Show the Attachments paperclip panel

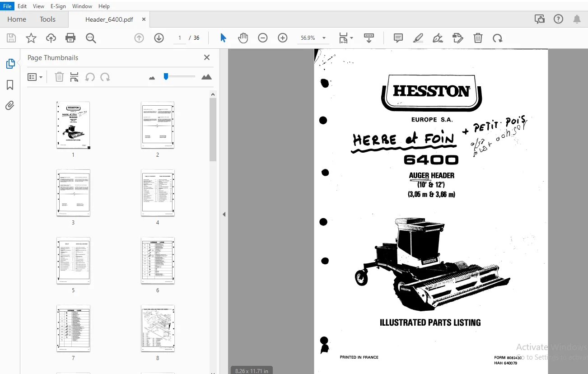pos(10,106)
